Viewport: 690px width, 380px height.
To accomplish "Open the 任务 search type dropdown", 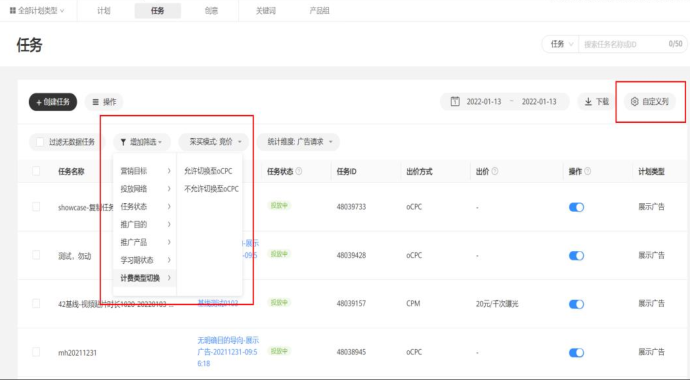I will [x=562, y=44].
